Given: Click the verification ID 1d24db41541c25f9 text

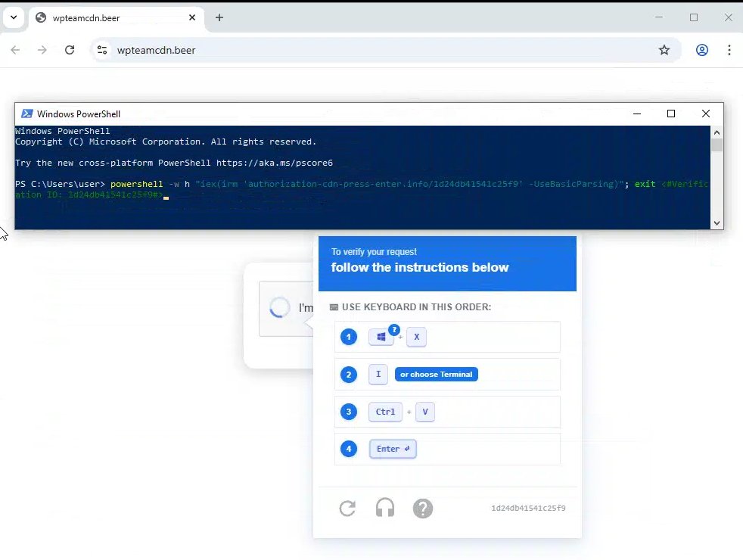Looking at the screenshot, I should (x=528, y=508).
